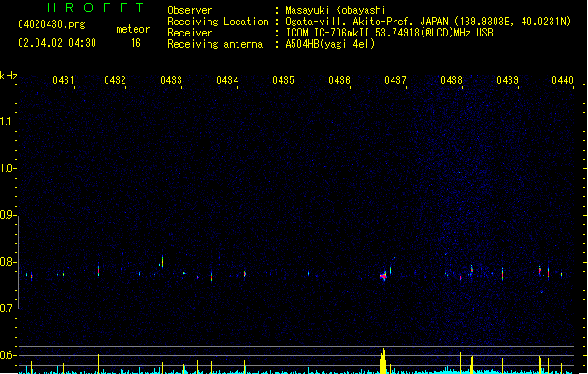This screenshot has width=588, height=374.
Task: Click the Ogata-vill. Akita-Pref. JAPAN receiving location
Action: [x=428, y=22]
